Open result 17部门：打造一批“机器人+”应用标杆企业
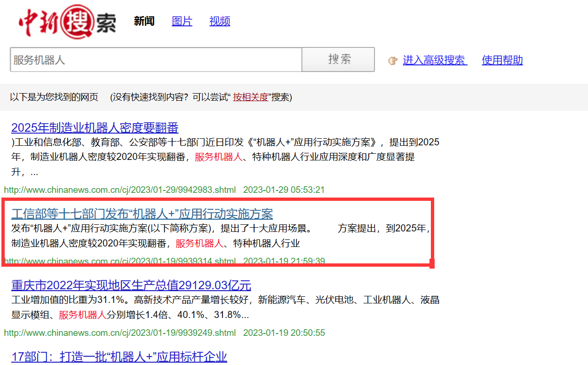Viewport: 588px width, 365px height. click(119, 357)
